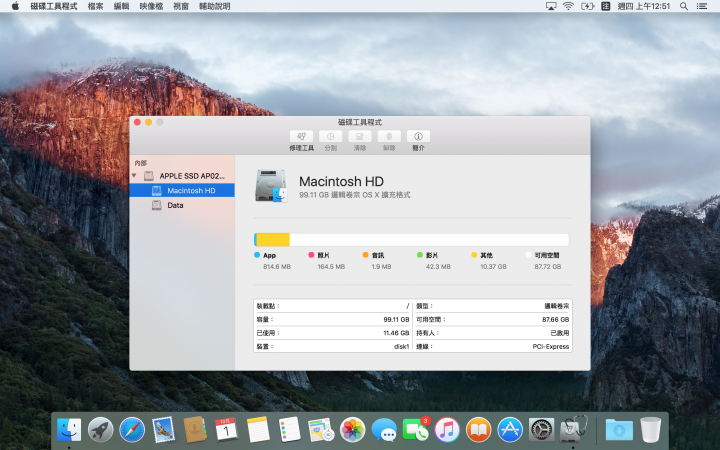Click the PCI-Express connection value
720x450 pixels.
[551, 347]
